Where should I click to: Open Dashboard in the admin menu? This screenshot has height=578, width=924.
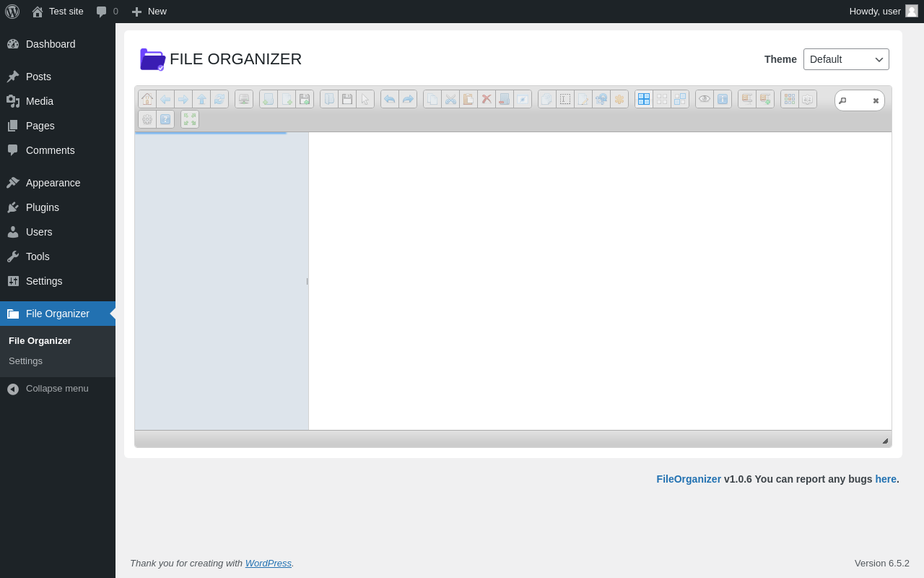[x=58, y=44]
